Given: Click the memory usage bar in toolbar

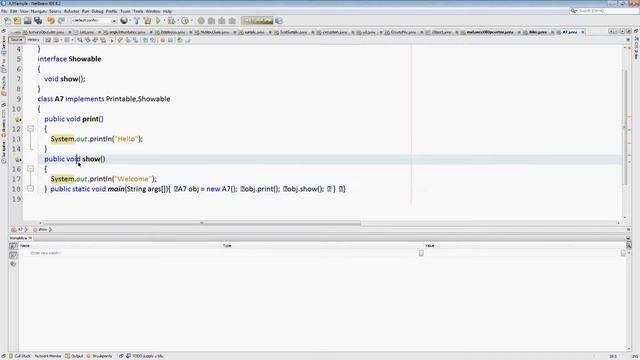Looking at the screenshot, I should tap(257, 20).
